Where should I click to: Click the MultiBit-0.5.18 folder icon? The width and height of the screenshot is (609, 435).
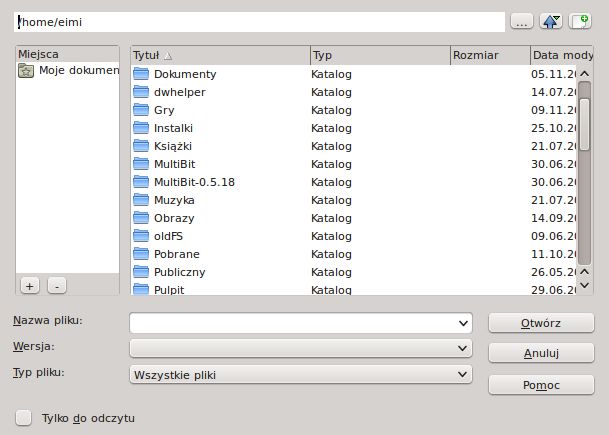tap(141, 182)
